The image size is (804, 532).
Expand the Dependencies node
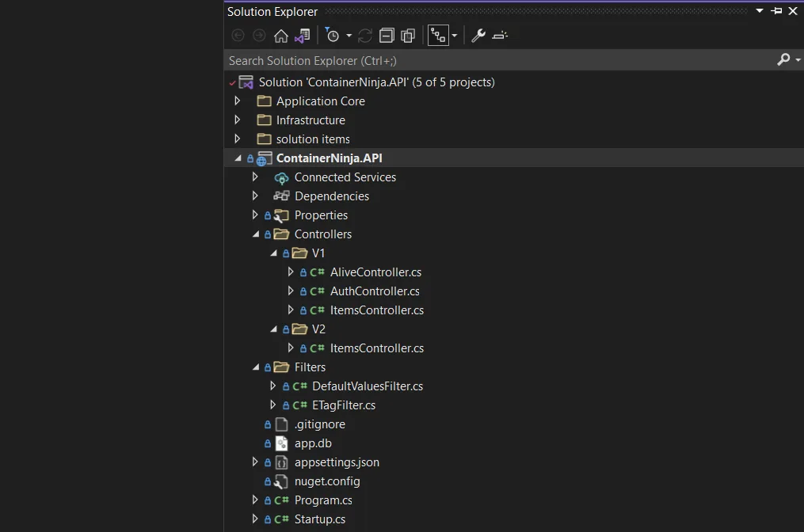255,196
